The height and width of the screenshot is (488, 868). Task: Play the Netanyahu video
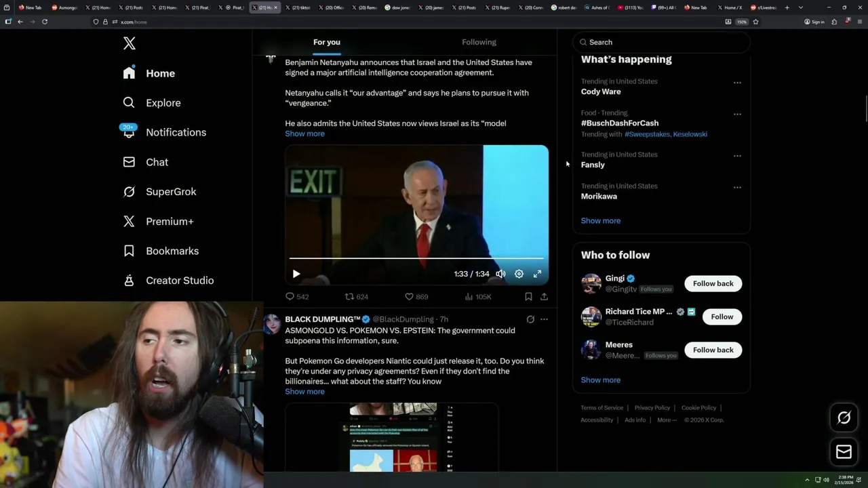(296, 274)
